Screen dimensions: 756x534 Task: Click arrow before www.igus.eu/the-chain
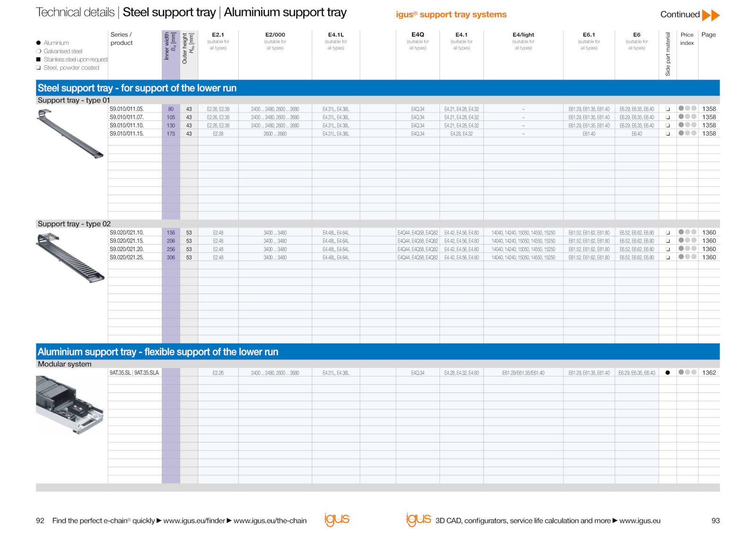point(229,521)
